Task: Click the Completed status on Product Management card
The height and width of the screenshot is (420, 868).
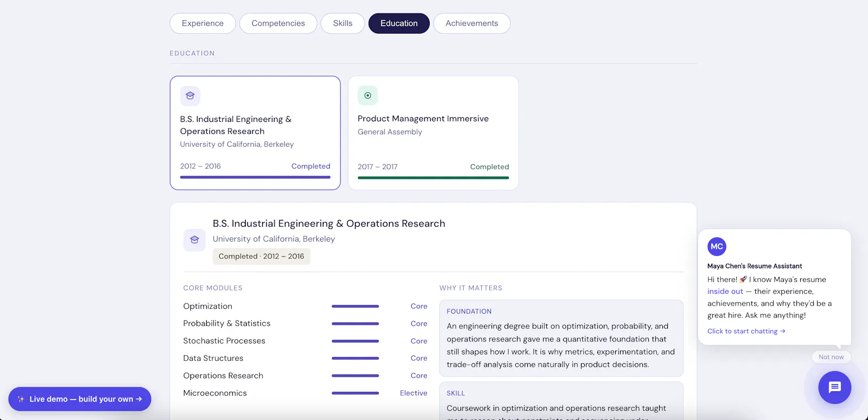Action: click(489, 167)
